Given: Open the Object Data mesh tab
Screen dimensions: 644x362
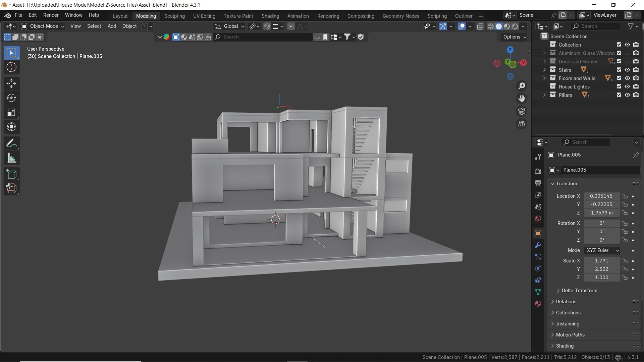Looking at the screenshot, I should click(538, 292).
